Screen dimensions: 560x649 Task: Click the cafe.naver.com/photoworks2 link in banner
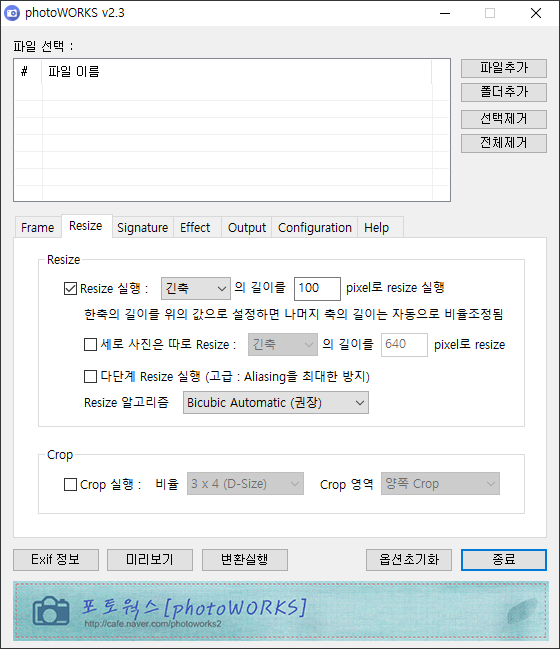[x=153, y=624]
